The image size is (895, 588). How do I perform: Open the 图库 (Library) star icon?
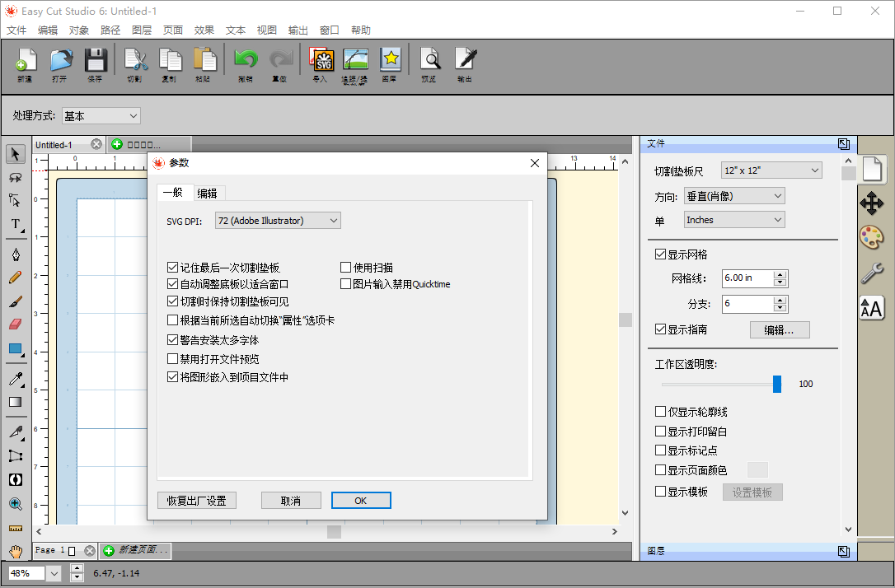tap(391, 60)
